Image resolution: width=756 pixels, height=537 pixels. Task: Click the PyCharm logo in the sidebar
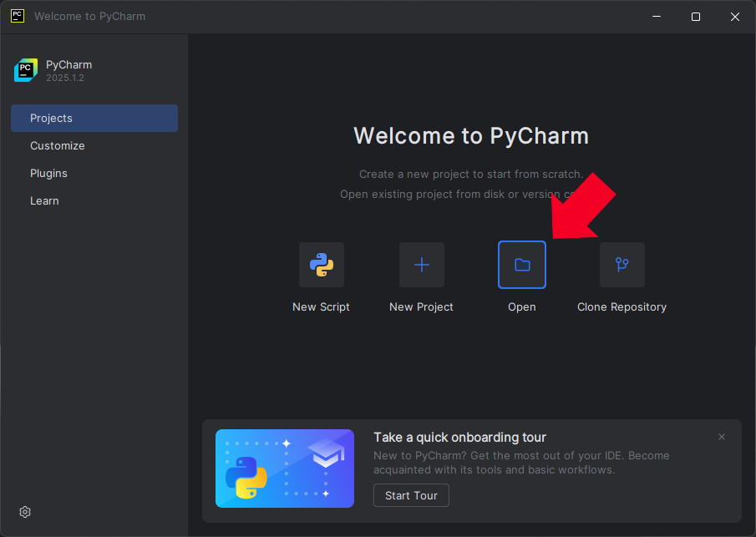26,71
